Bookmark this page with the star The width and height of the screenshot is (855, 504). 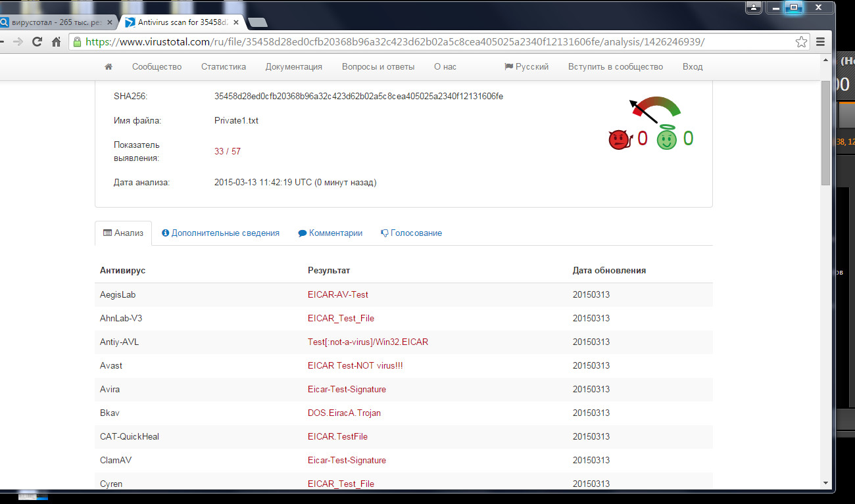801,41
